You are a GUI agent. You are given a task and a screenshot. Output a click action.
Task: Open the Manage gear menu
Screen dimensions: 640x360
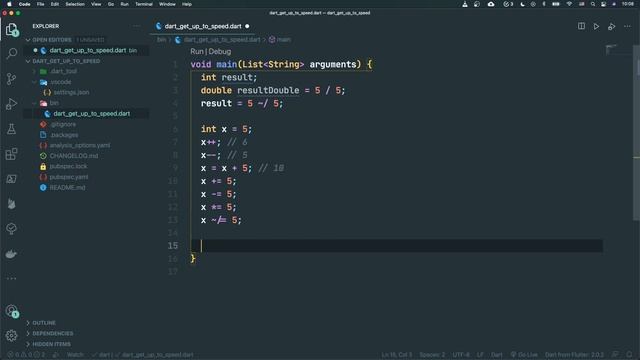click(11, 336)
